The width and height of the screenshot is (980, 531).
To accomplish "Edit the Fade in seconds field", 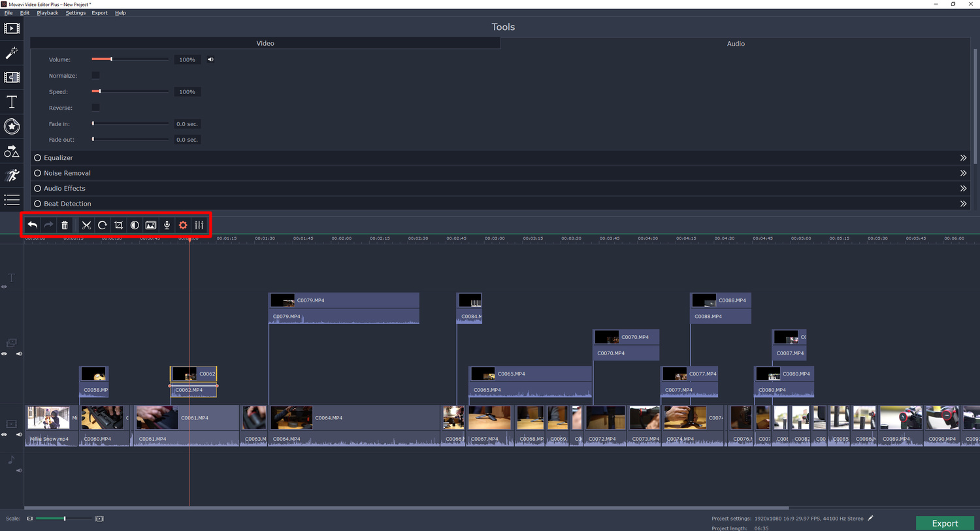I will (188, 123).
